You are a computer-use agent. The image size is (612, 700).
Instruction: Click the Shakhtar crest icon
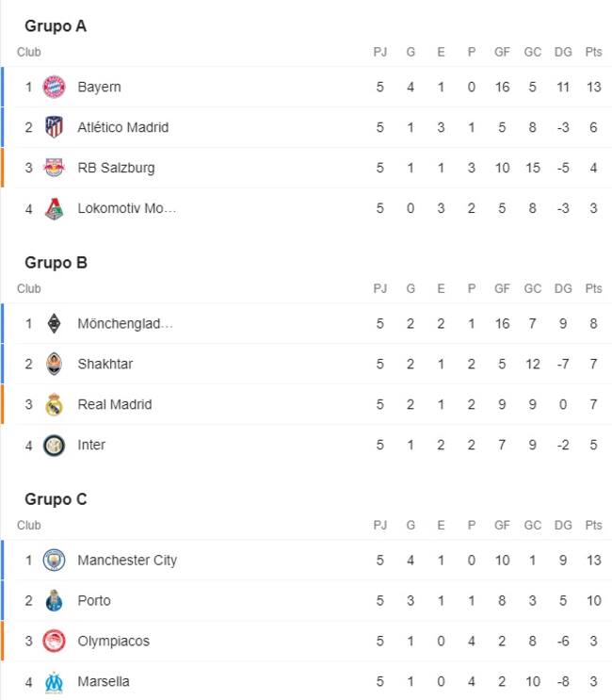pos(54,364)
